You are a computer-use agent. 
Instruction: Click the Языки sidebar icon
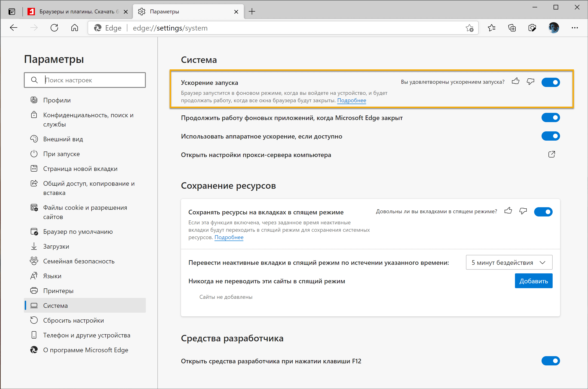point(35,276)
